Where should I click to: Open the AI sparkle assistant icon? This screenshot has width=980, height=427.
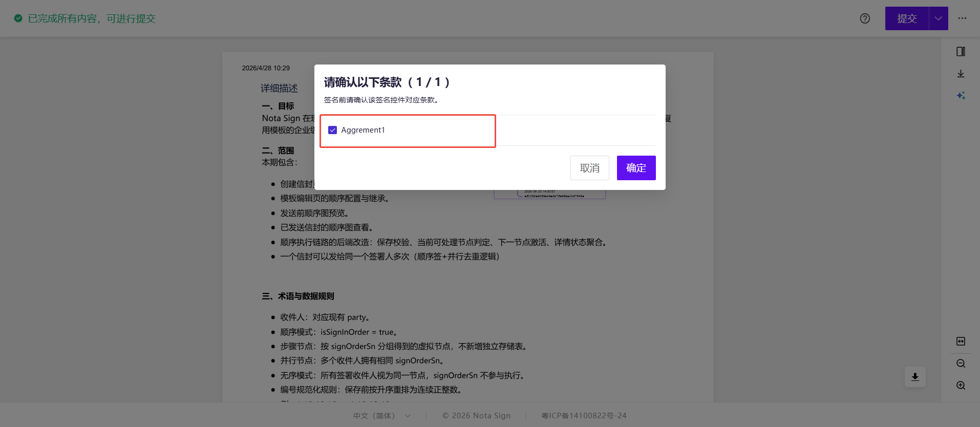click(961, 96)
